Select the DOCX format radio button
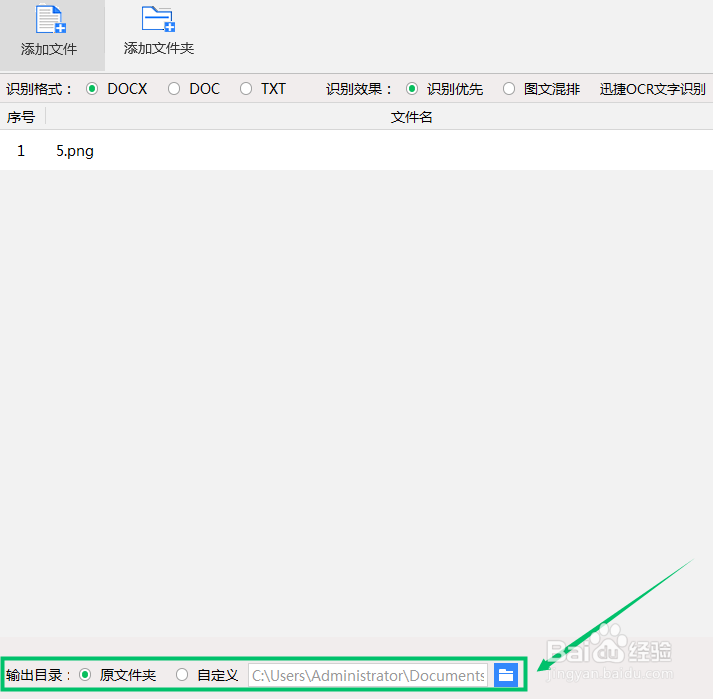713x699 pixels. click(92, 89)
